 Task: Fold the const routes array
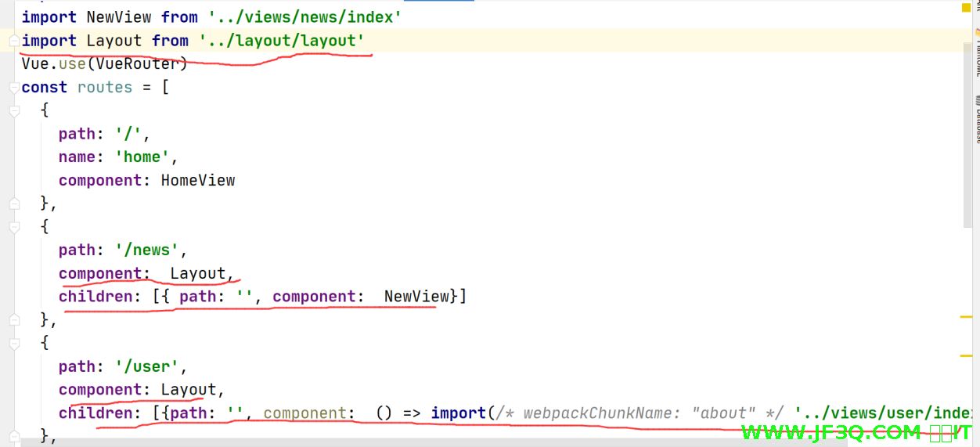(x=13, y=88)
